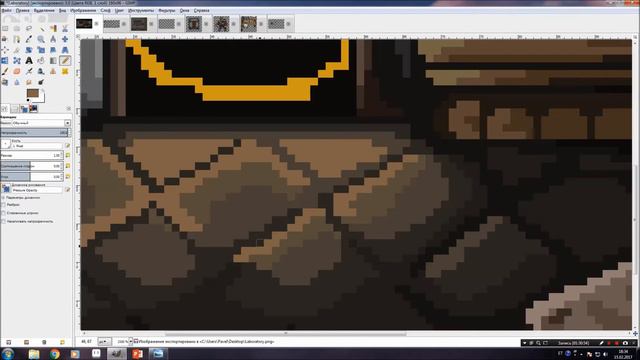Screen dimensions: 640x360
Task: Toggle the Разброс (jitter) checkbox
Action: click(4, 205)
